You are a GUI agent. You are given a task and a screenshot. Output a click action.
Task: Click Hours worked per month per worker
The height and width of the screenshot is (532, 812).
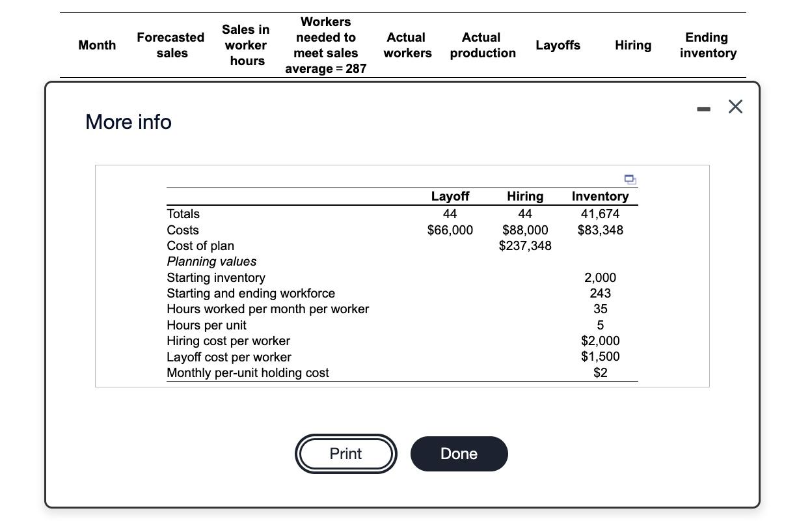[x=268, y=309]
